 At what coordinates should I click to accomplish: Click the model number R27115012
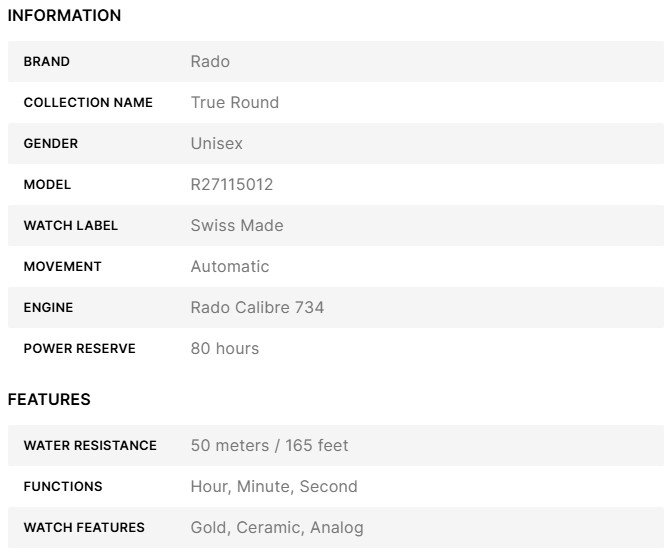point(232,185)
